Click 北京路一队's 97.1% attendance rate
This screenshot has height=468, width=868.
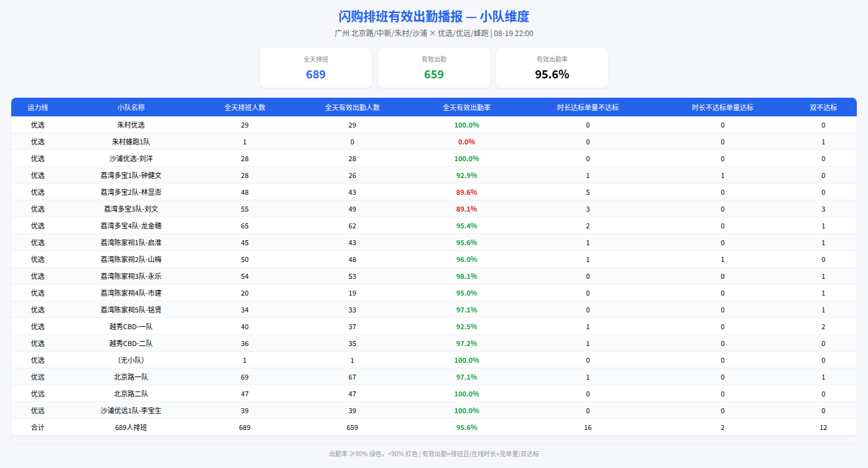click(x=467, y=377)
